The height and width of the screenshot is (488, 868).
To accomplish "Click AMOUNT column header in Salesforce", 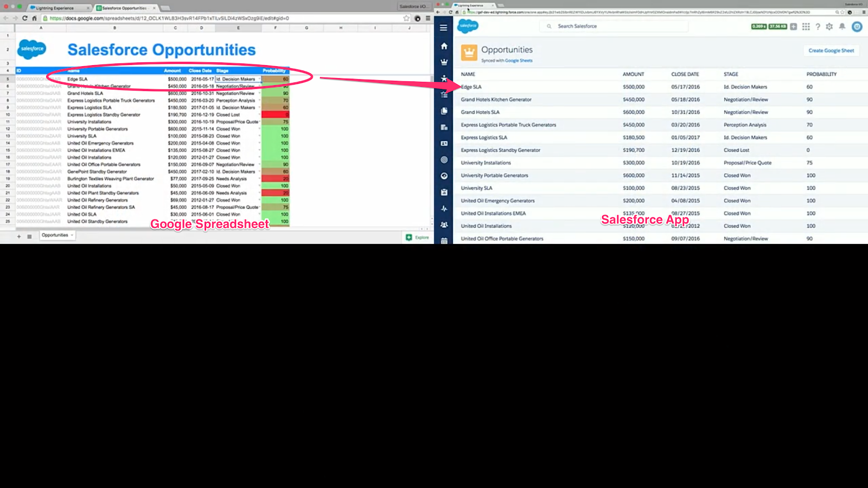I will 634,74.
